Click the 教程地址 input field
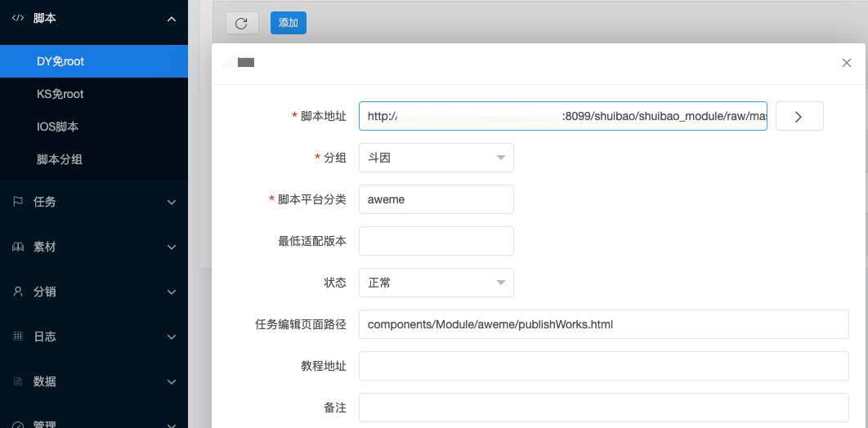 click(x=604, y=366)
